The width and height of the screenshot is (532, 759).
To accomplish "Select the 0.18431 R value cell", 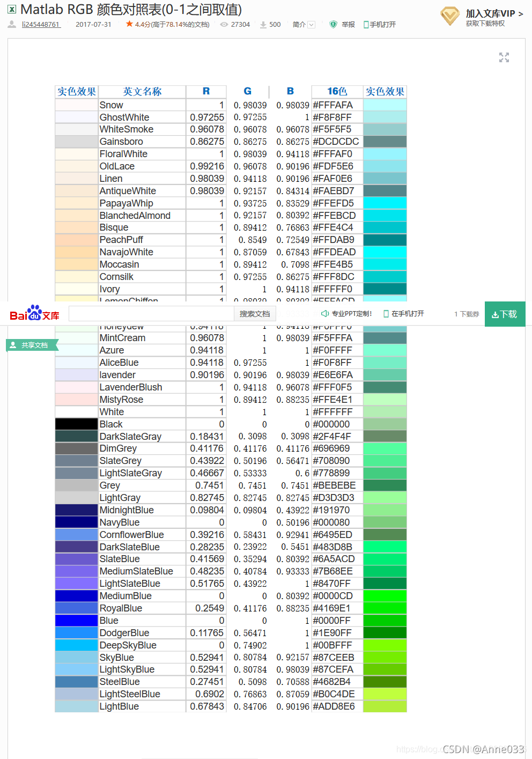I will tap(206, 436).
